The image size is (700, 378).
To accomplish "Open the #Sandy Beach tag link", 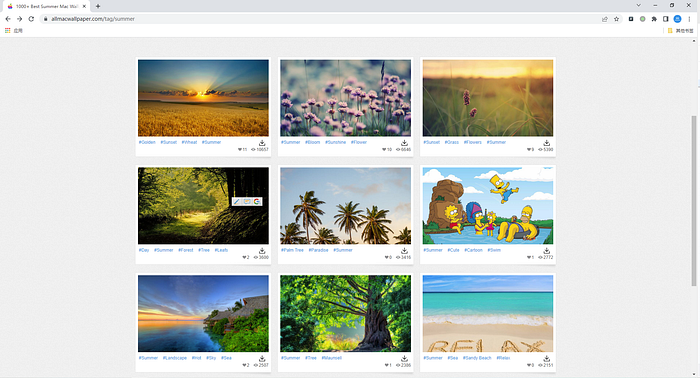I will (477, 358).
